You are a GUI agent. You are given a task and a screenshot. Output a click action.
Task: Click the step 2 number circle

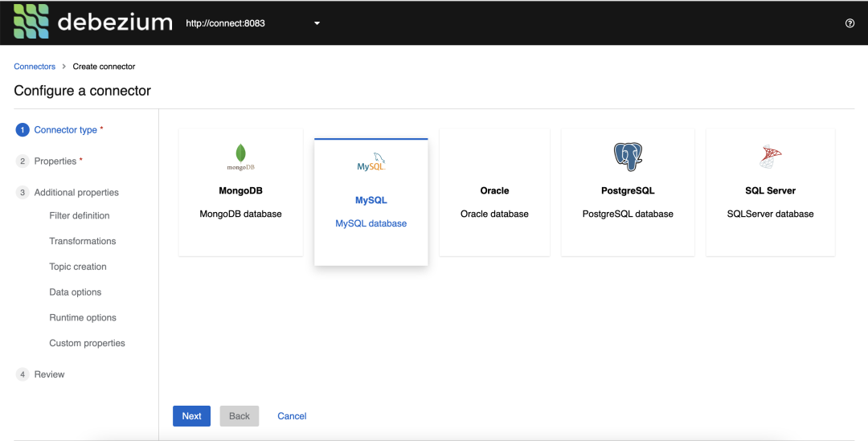(x=23, y=161)
